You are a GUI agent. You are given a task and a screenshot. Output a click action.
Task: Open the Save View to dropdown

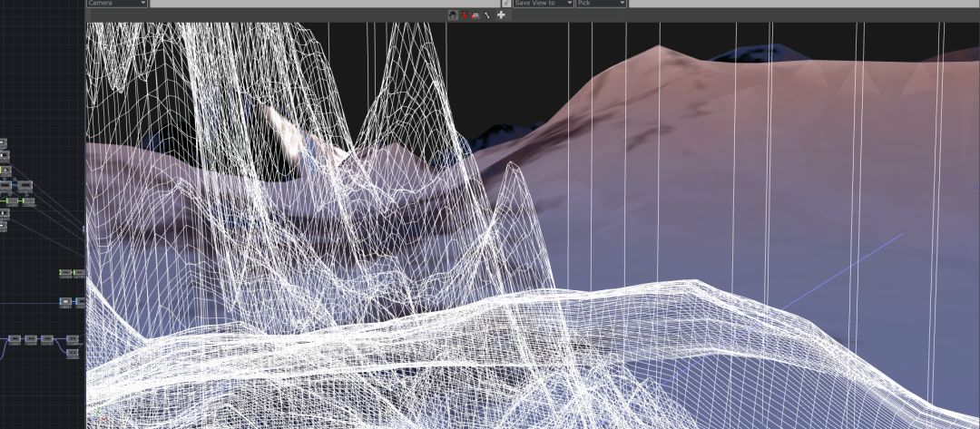(544, 3)
